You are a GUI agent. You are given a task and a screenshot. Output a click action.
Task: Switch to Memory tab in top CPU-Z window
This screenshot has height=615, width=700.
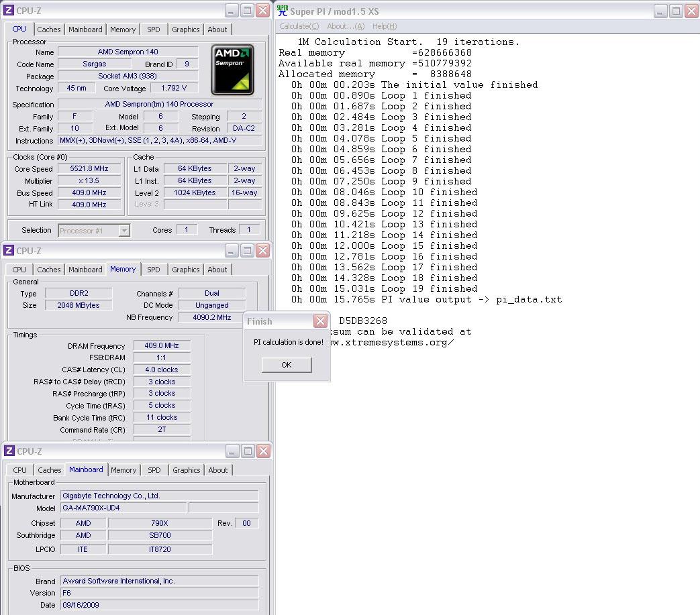pos(123,30)
